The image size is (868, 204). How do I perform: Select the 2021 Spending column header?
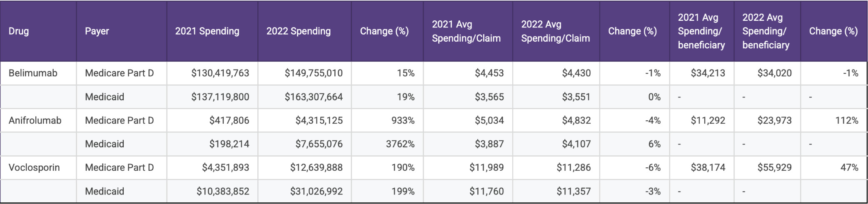207,31
